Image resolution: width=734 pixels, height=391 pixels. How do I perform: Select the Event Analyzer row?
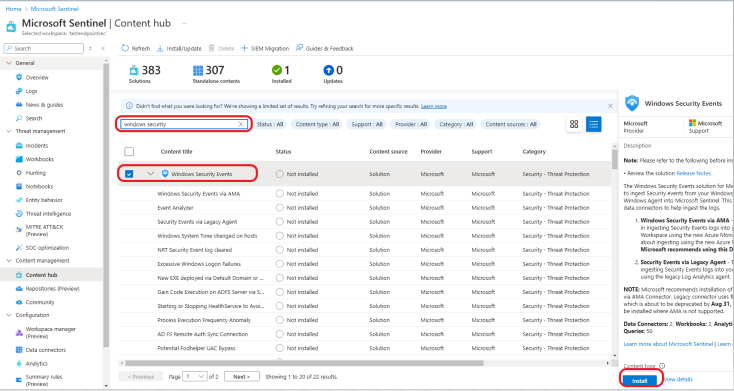365,207
